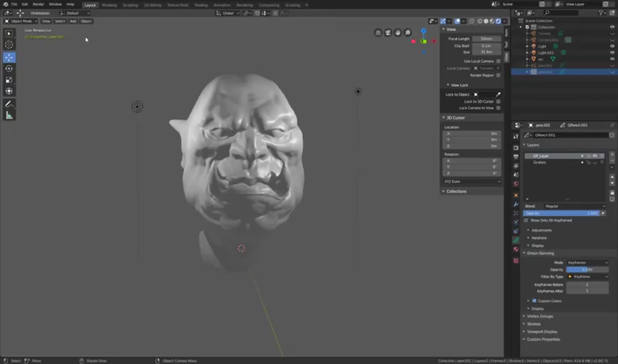
Task: Open the Transform Orientation dropdown showing Global
Action: pyautogui.click(x=228, y=13)
